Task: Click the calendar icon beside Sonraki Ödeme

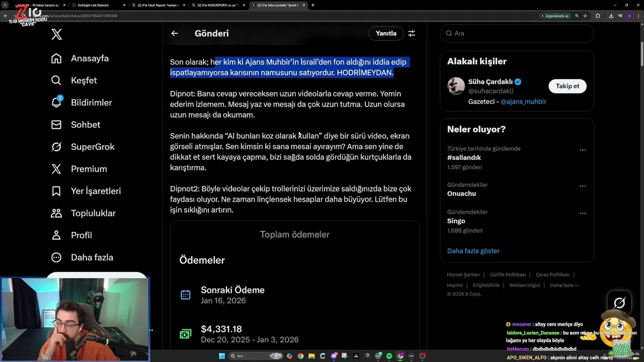Action: tap(185, 295)
